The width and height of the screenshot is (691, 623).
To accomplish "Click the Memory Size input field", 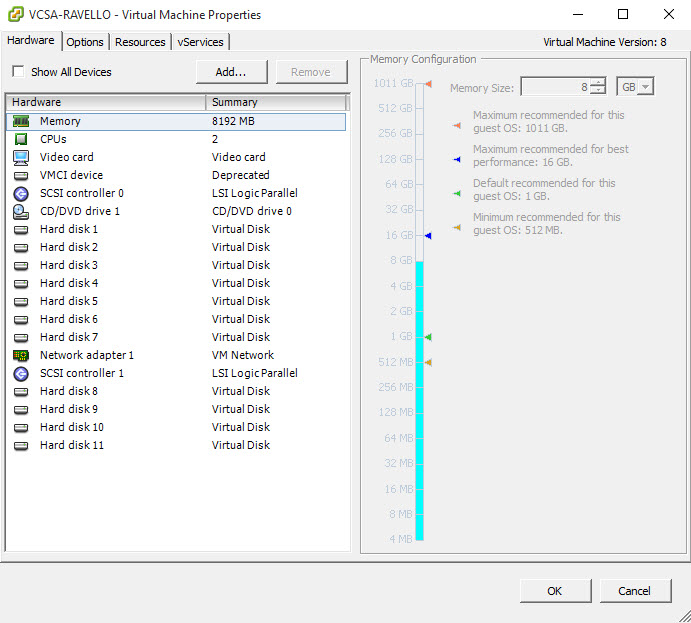I will [556, 87].
